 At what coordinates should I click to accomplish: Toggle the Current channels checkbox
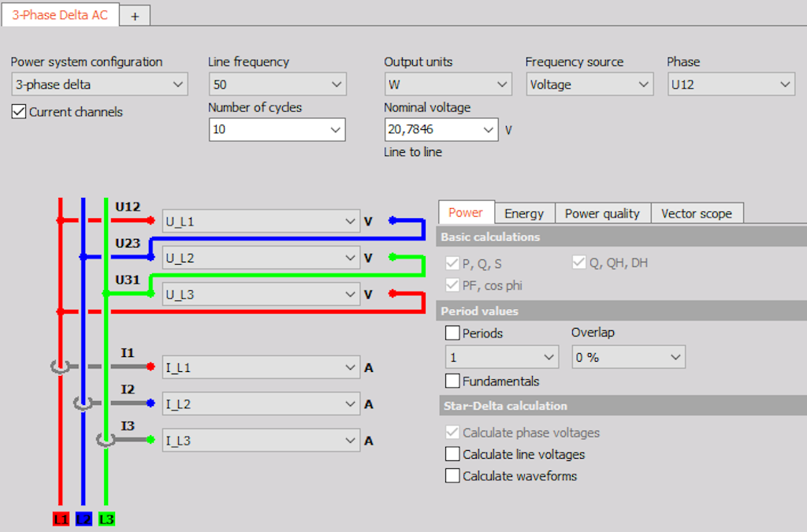click(x=19, y=112)
